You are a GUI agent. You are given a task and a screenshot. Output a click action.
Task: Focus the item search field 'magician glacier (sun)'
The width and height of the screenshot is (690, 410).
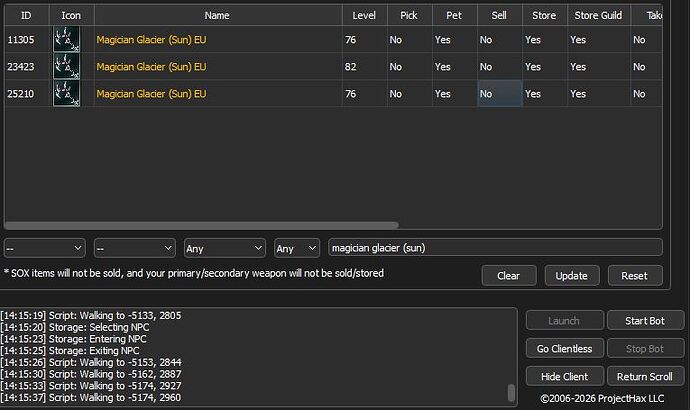pyautogui.click(x=495, y=248)
